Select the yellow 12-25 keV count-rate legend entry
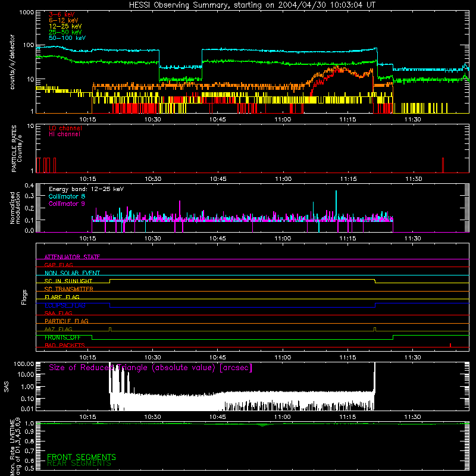 (65, 26)
